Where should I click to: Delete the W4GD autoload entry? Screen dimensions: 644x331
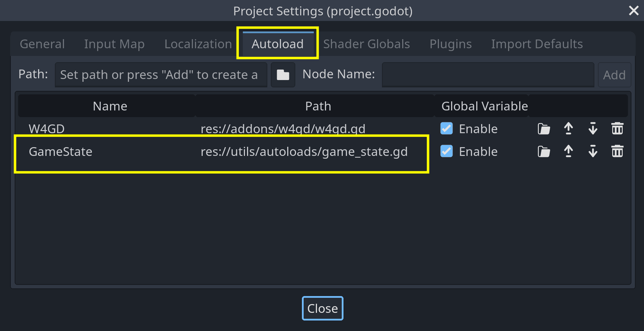click(x=617, y=129)
